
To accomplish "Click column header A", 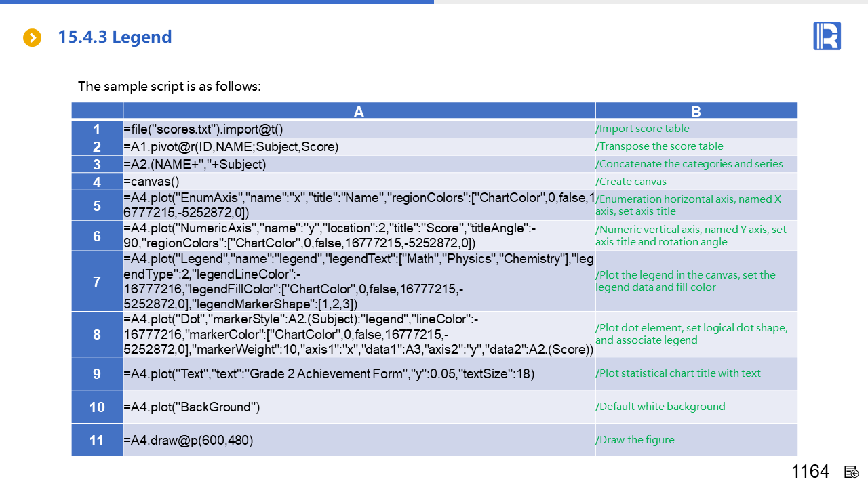I will click(359, 112).
